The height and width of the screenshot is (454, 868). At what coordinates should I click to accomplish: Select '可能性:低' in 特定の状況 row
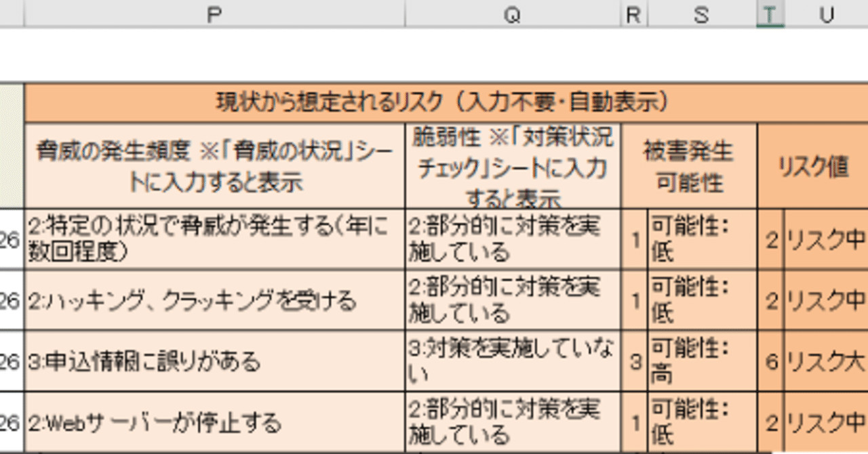click(x=702, y=239)
